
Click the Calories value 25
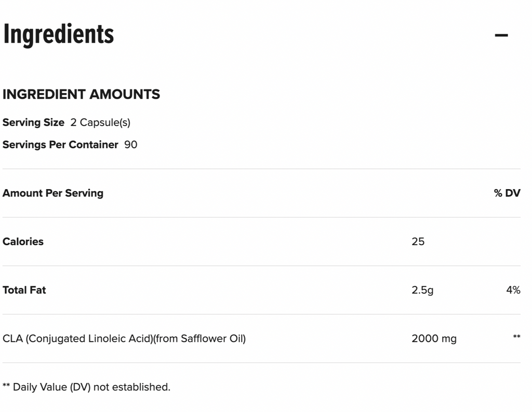coord(418,242)
